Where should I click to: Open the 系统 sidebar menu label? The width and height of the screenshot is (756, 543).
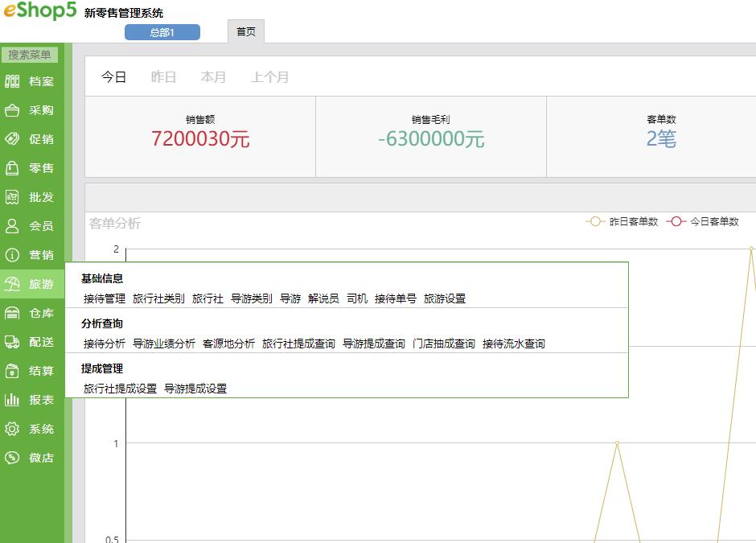coord(41,428)
